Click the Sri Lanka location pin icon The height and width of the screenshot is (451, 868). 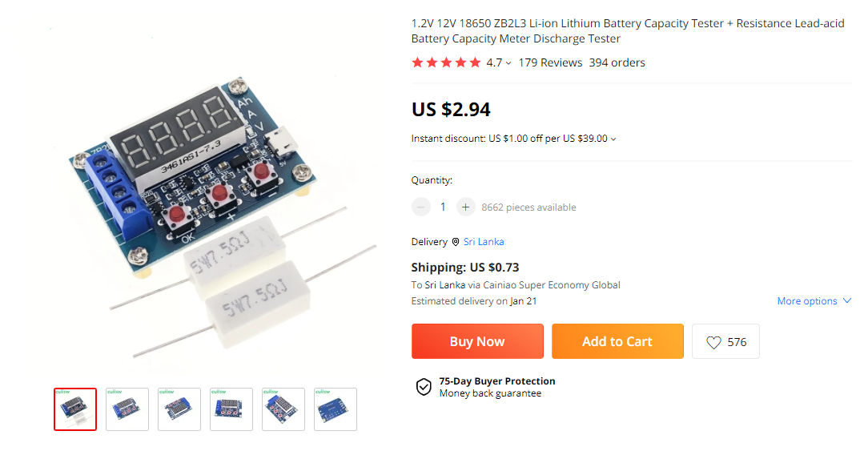[456, 242]
